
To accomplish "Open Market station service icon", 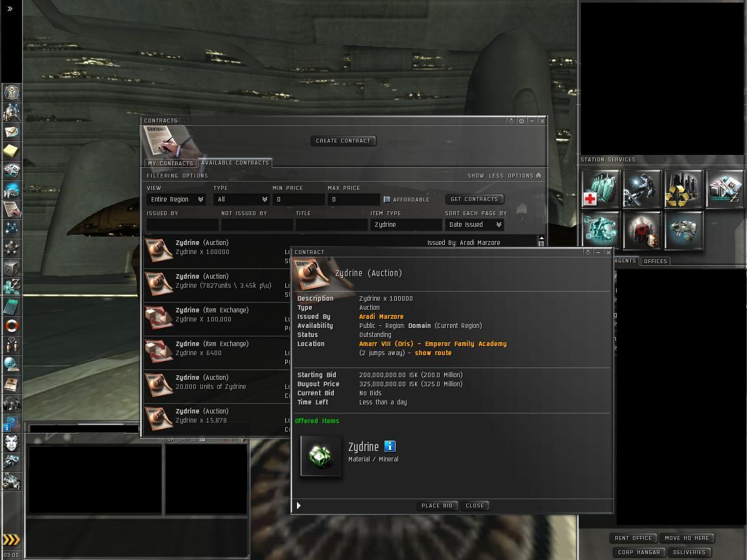I will 724,189.
